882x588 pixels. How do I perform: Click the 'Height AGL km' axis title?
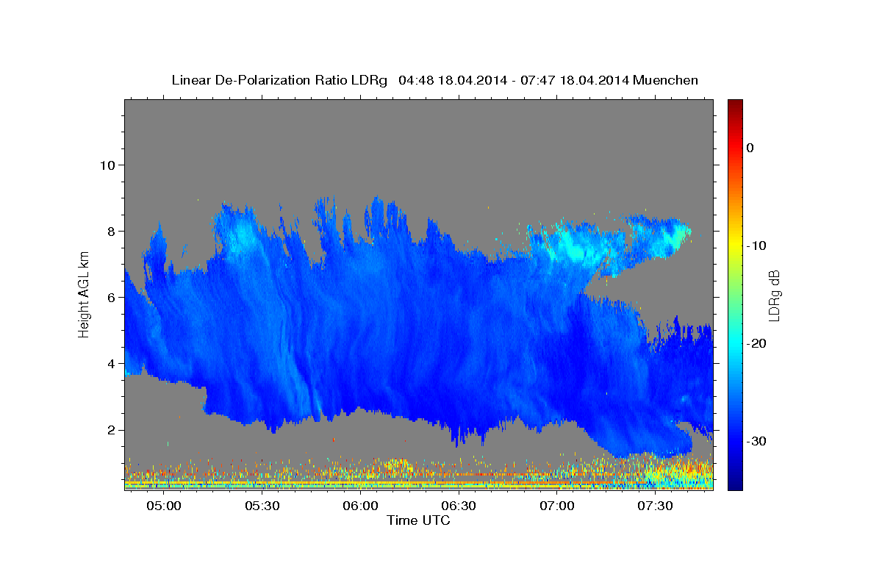85,295
